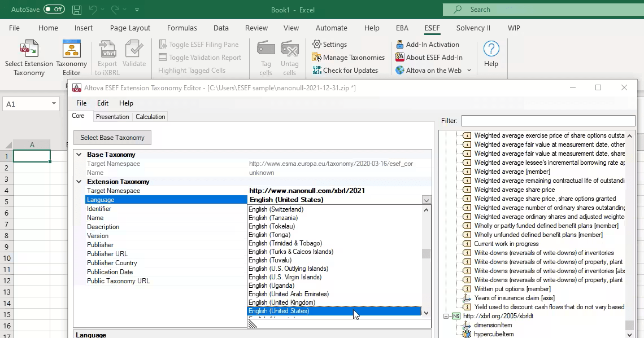
Task: Click the Taxonomy Editor icon
Action: pyautogui.click(x=71, y=54)
